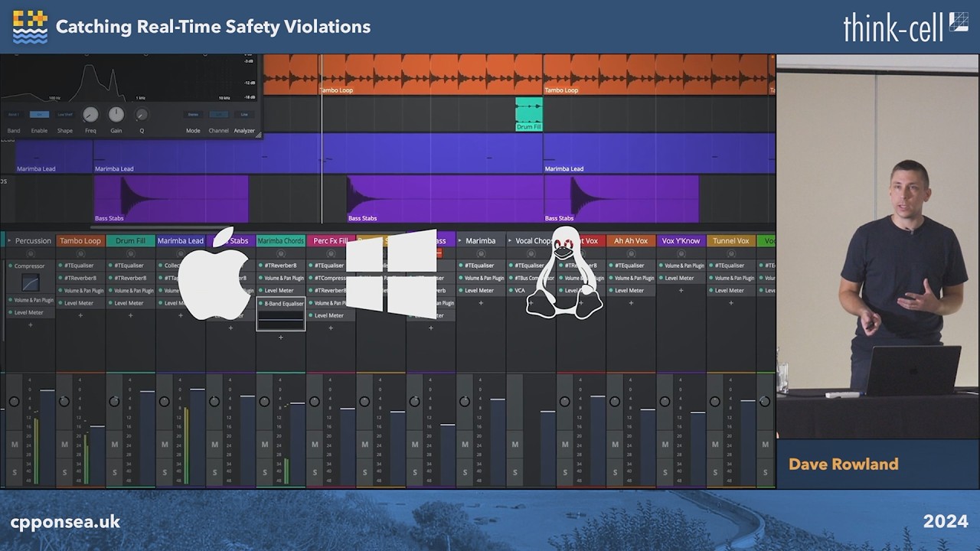
Task: Open the #TEqualiser plugin on Tambo Loop
Action: click(x=80, y=266)
